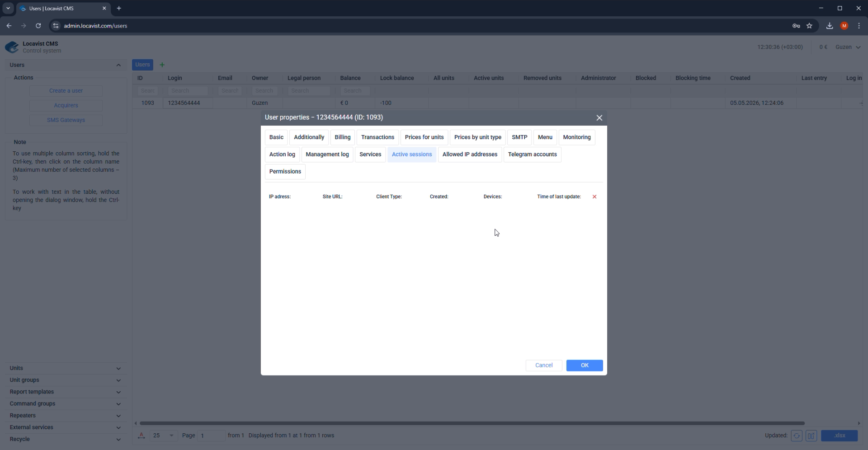The image size is (868, 450).
Task: Expand the Units sidebar section
Action: [x=66, y=368]
